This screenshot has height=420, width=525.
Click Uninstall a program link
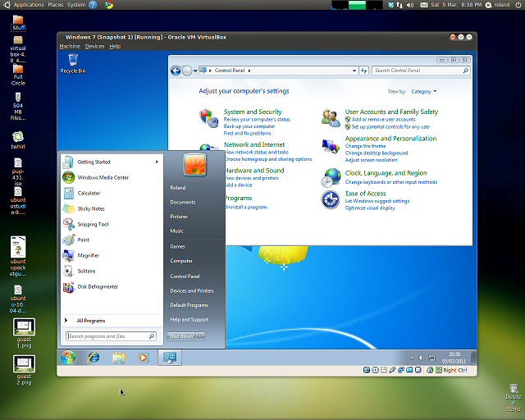point(246,208)
